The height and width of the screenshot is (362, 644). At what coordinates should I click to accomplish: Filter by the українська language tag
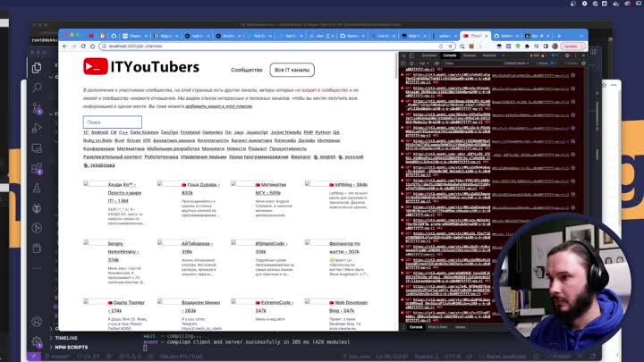(99, 165)
